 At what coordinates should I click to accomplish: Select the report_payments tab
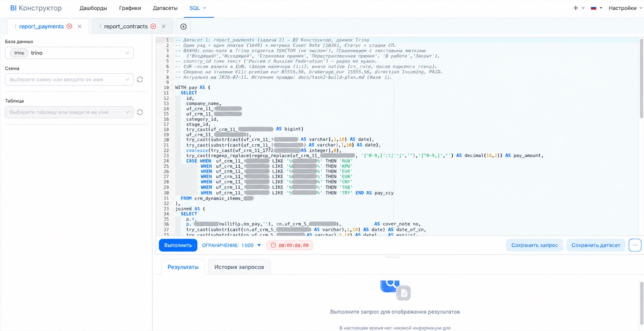point(41,27)
